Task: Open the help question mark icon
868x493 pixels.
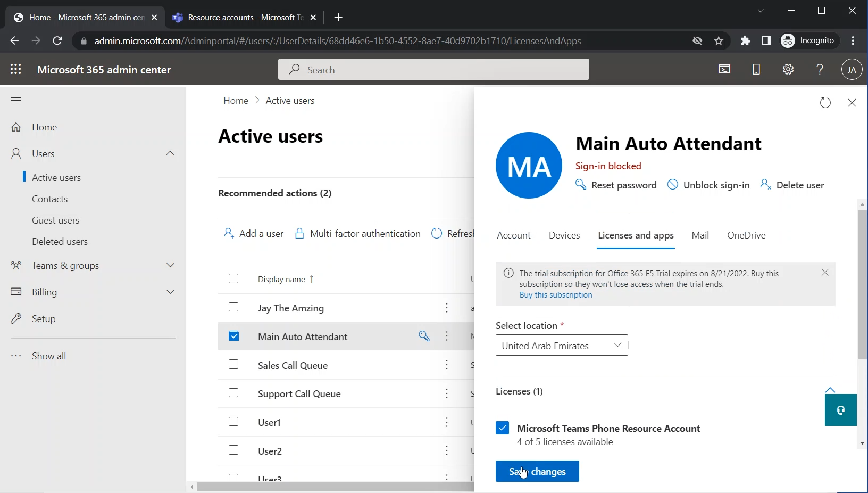Action: click(820, 69)
